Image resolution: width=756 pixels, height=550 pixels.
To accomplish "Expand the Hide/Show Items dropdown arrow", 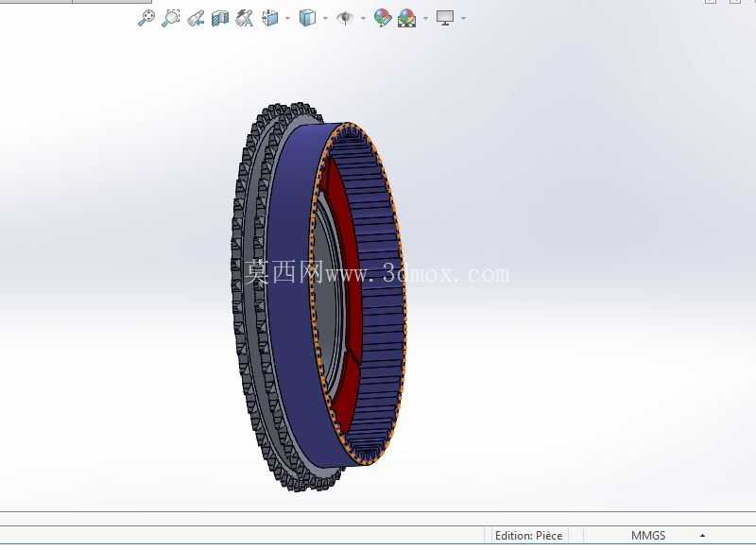I will [363, 19].
